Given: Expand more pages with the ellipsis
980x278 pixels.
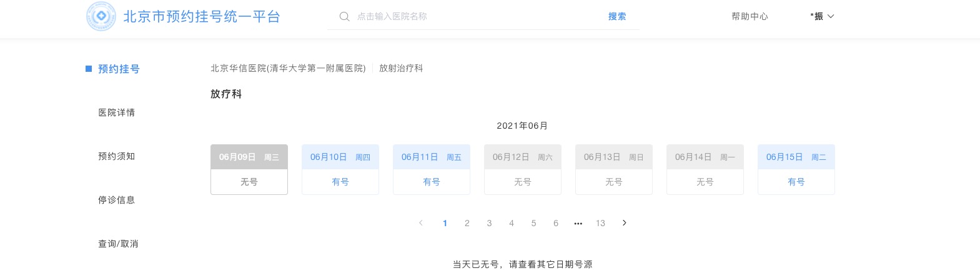Looking at the screenshot, I should click(x=578, y=223).
